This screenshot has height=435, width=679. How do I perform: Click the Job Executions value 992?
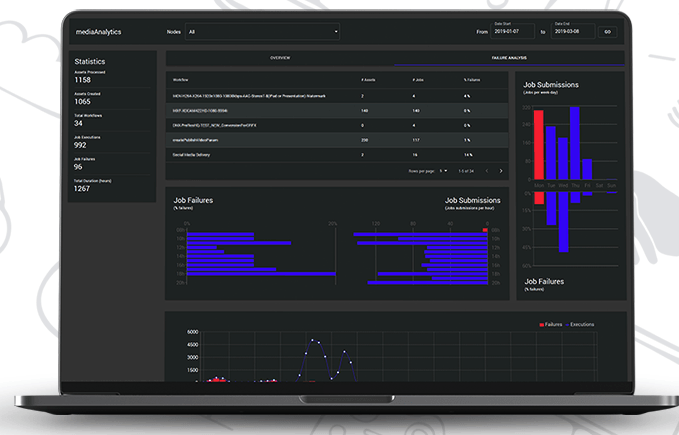point(80,145)
